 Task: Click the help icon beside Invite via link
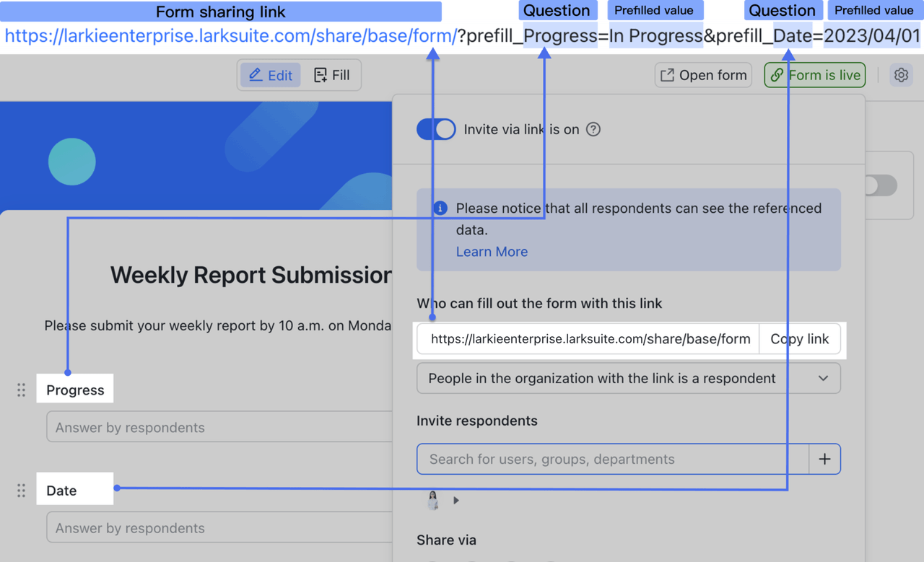click(593, 130)
